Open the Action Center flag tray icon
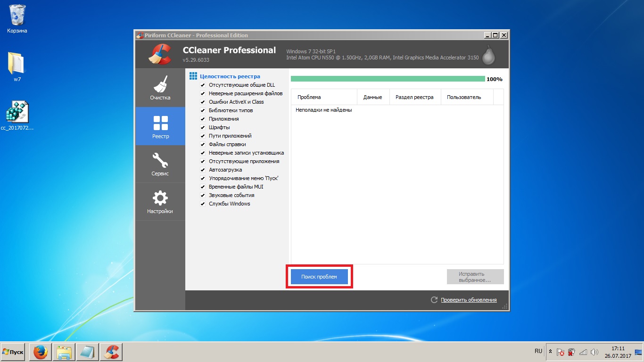The image size is (644, 362). (561, 352)
